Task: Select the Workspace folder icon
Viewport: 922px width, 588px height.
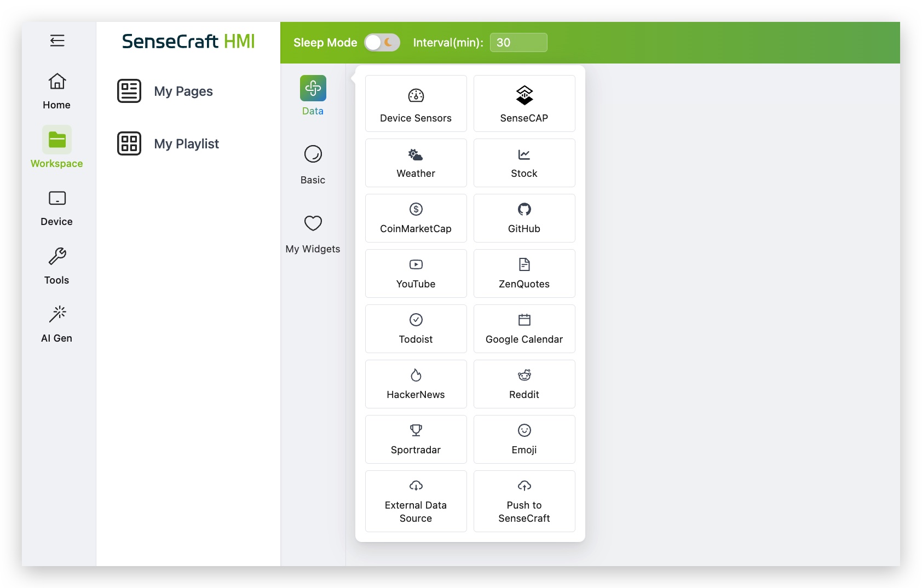Action: (57, 140)
